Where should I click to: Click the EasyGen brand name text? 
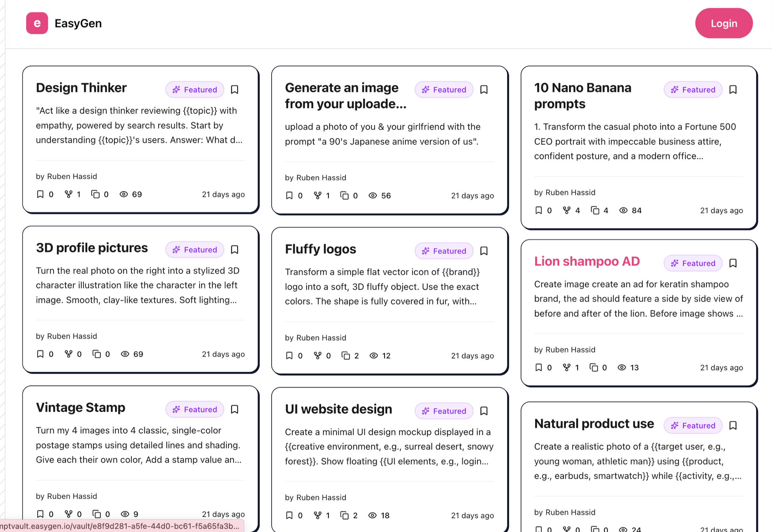78,23
